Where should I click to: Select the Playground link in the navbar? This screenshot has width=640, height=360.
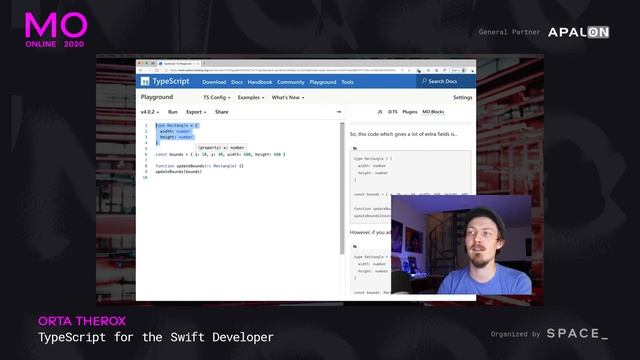(322, 82)
